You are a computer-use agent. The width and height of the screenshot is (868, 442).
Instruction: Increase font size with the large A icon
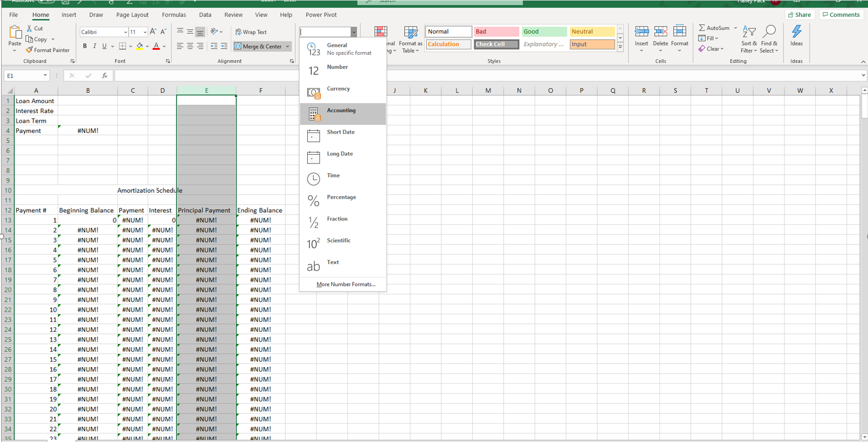point(153,32)
